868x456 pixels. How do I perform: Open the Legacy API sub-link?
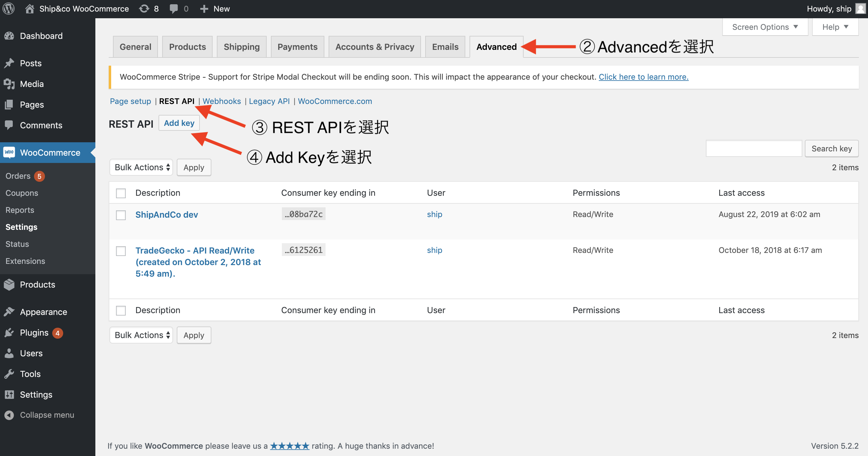(x=269, y=101)
